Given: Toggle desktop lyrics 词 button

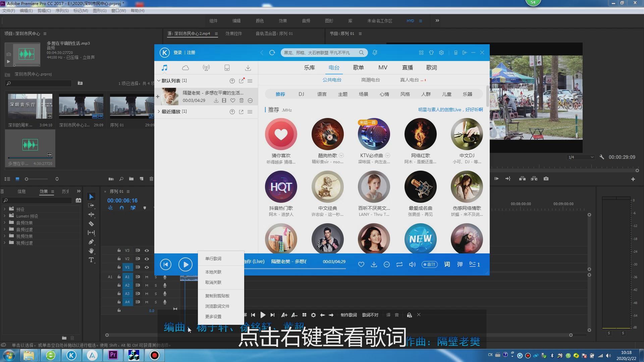Looking at the screenshot, I should tap(447, 264).
